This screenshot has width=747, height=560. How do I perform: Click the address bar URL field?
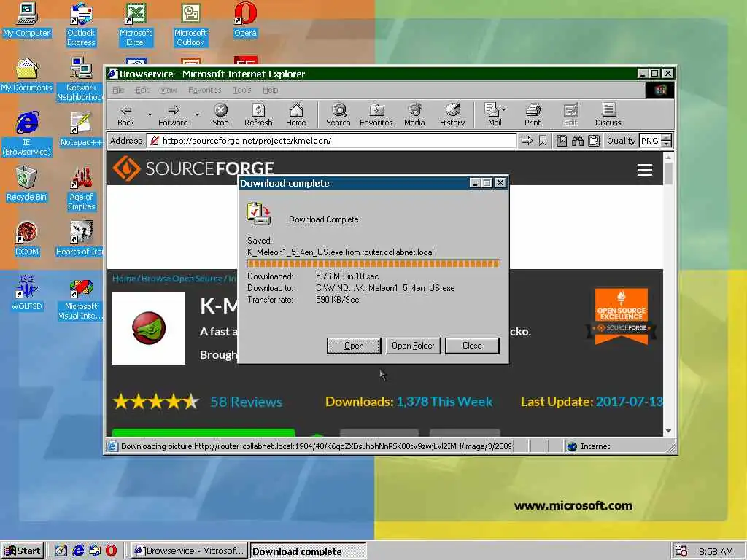point(332,141)
